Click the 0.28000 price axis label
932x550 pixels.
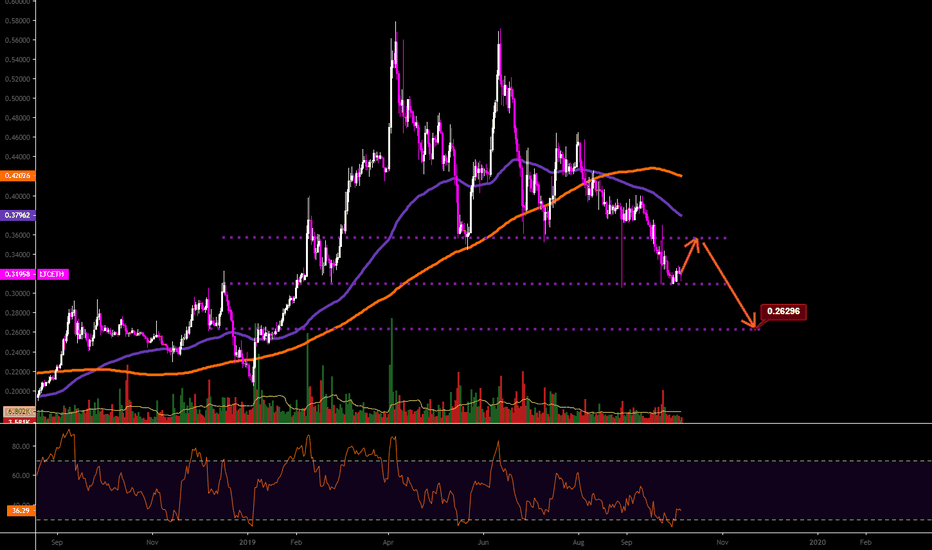pyautogui.click(x=17, y=313)
